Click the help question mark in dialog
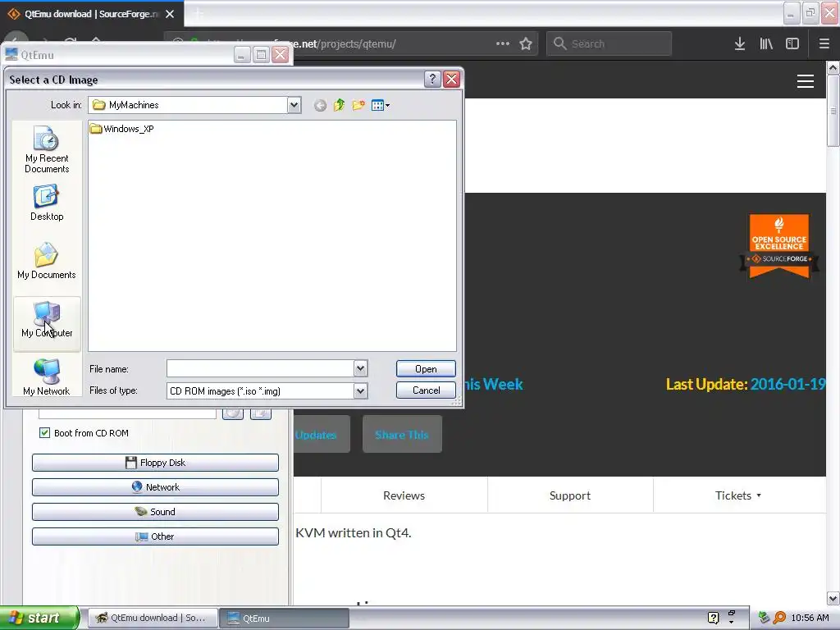The height and width of the screenshot is (630, 840). [x=432, y=80]
